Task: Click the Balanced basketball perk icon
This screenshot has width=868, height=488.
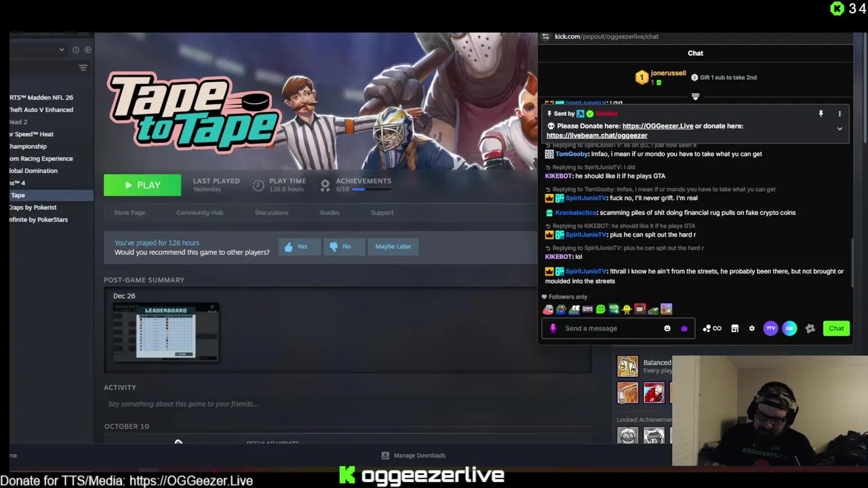Action: (x=628, y=366)
